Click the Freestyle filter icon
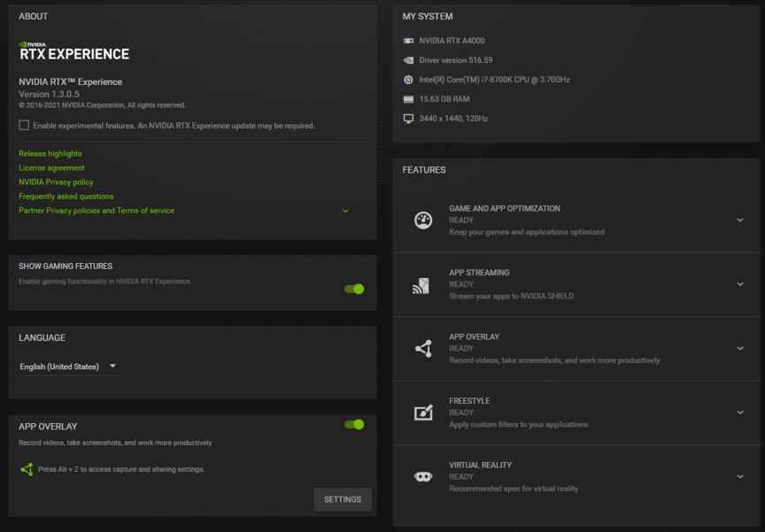This screenshot has width=765, height=532. (422, 411)
